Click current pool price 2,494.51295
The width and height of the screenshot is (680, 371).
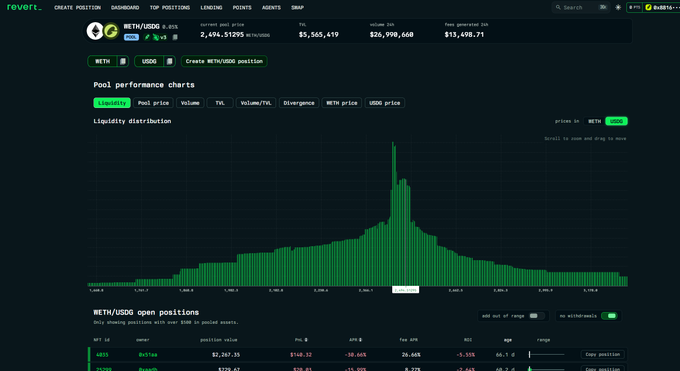pos(222,35)
